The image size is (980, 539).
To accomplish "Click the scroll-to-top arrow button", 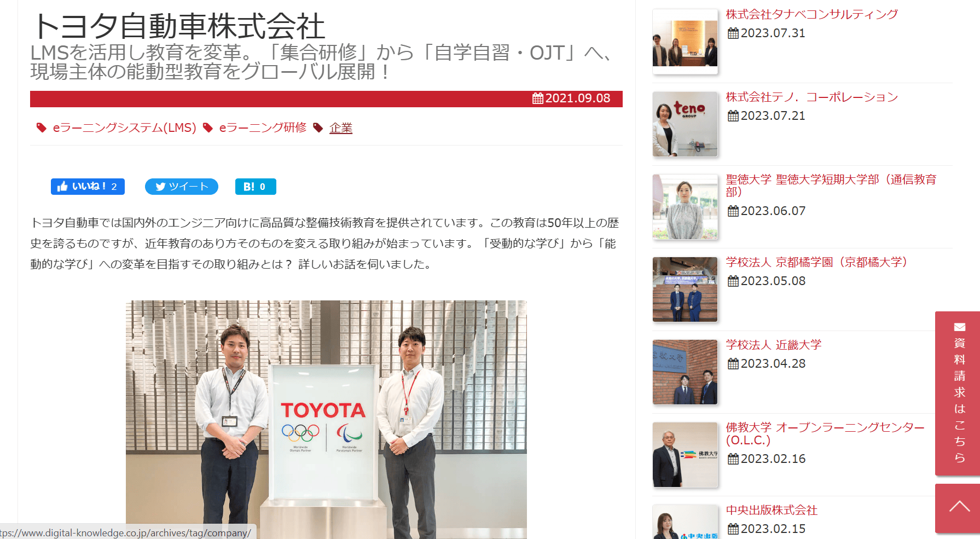I will point(958,508).
